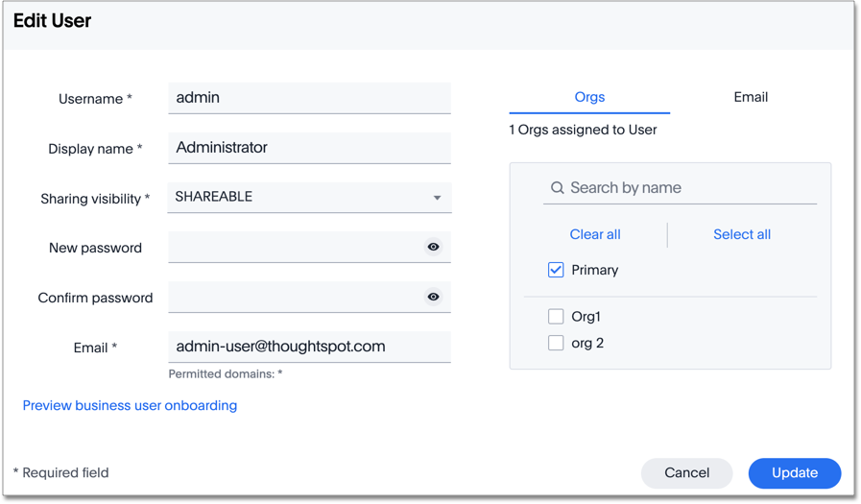Image resolution: width=861 pixels, height=504 pixels.
Task: Click the search magnifier icon
Action: [557, 188]
